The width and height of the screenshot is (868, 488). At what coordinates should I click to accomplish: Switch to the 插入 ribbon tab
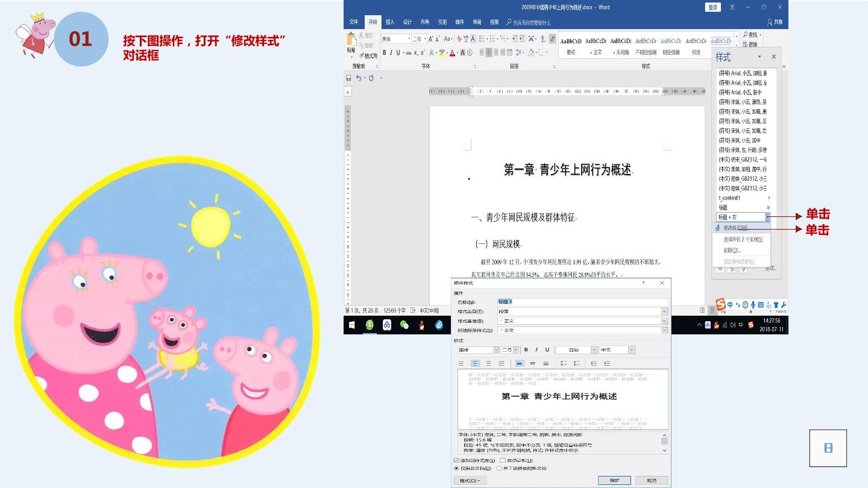point(390,22)
